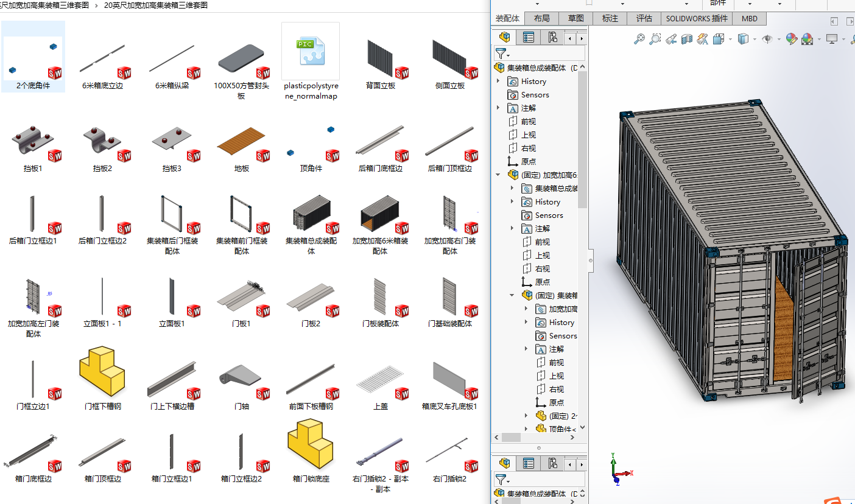This screenshot has height=504, width=855.
Task: Click the Apply Scene icon
Action: [807, 39]
